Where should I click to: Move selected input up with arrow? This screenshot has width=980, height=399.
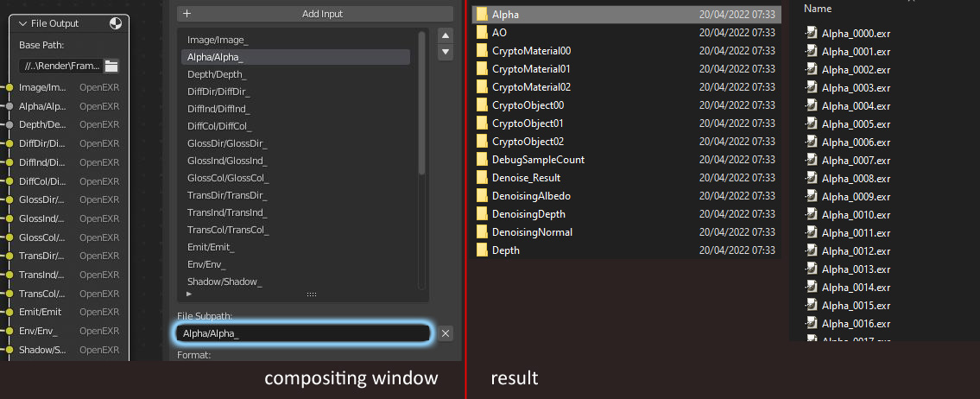click(446, 36)
